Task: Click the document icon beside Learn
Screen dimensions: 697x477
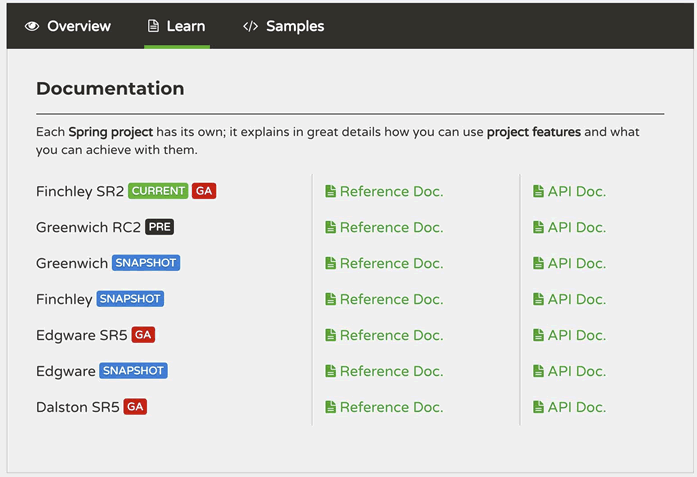Action: pos(153,26)
